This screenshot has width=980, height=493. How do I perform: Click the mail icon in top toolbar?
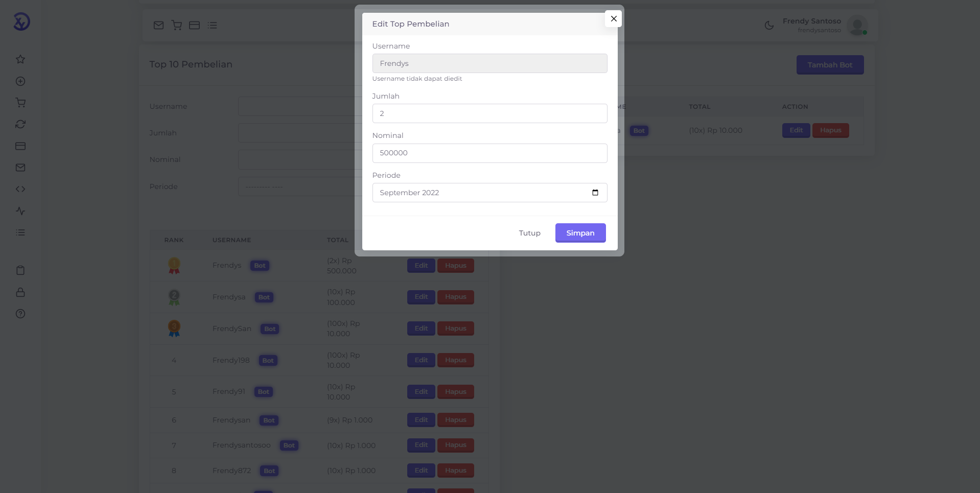point(159,25)
